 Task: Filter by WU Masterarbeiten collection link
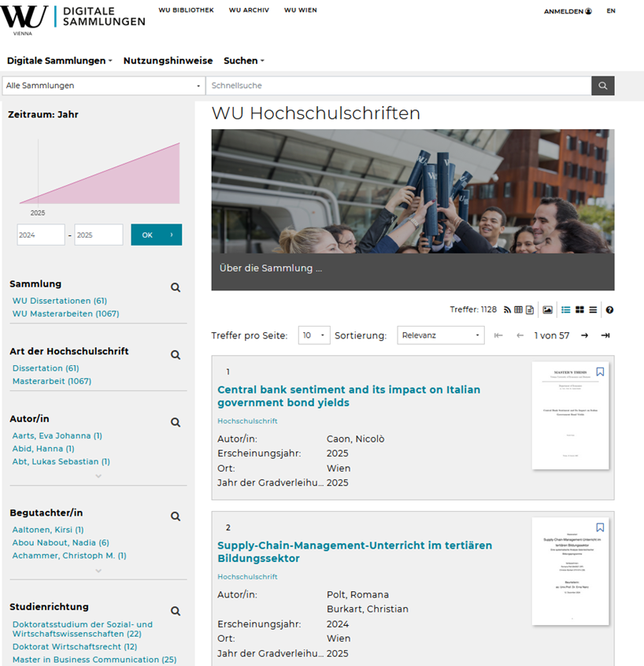65,314
